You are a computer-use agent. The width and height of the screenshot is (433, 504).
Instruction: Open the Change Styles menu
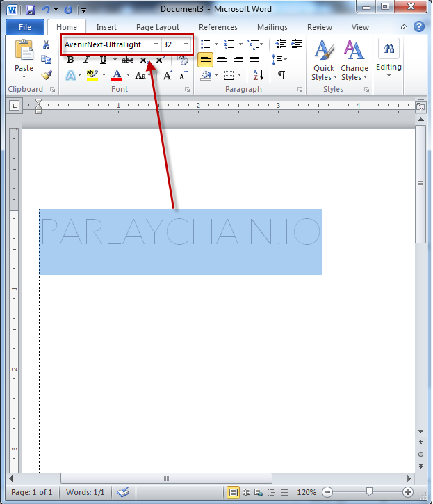tap(354, 60)
